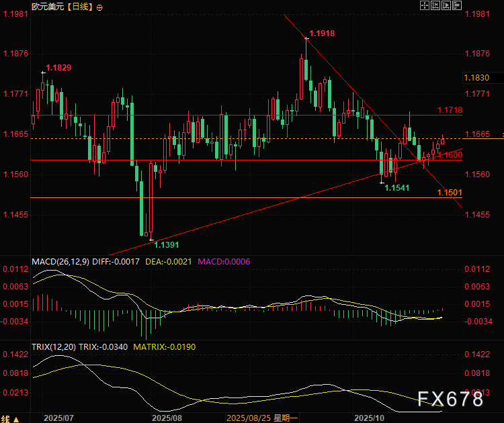Click the 欧元美元 symbol name
The width and height of the screenshot is (504, 423).
[48, 7]
